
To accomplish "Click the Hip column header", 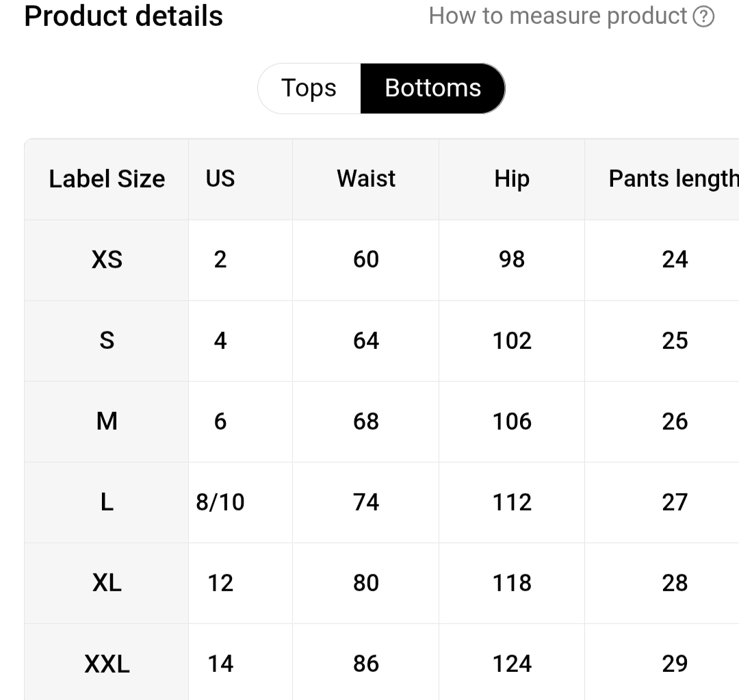I will (512, 179).
